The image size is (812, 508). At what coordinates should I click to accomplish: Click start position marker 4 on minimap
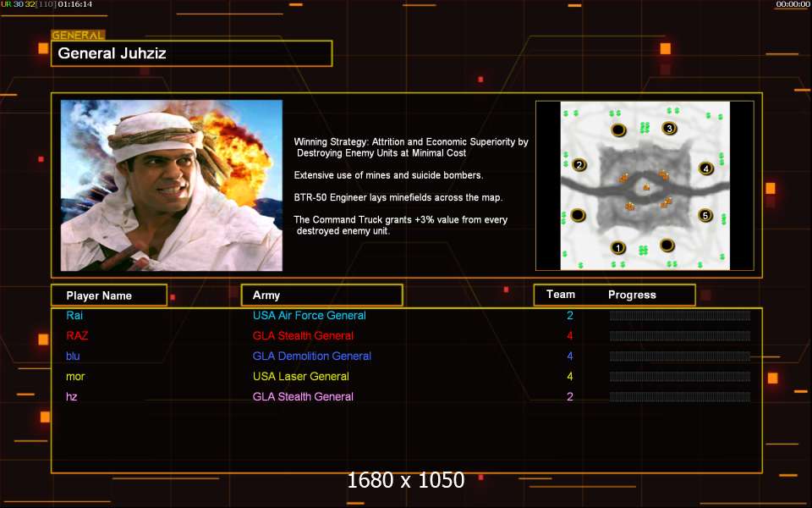pos(705,168)
